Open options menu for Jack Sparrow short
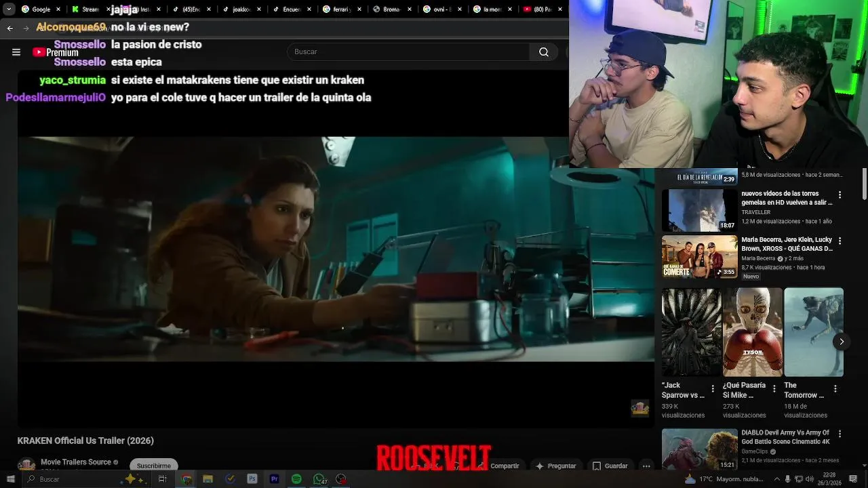Viewport: 868px width, 488px height. [713, 389]
